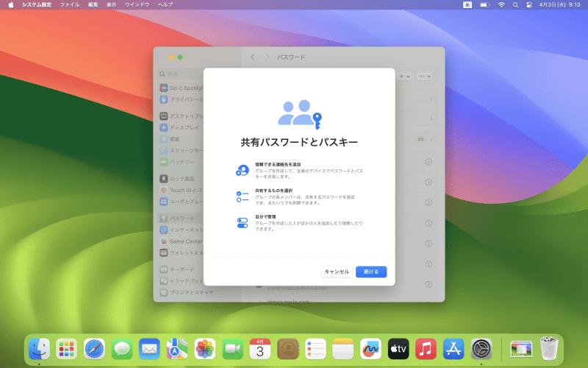
Task: Open Messages app in the Dock
Action: (122, 349)
